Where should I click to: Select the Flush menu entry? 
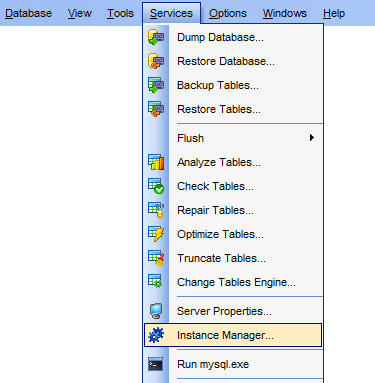(233, 138)
